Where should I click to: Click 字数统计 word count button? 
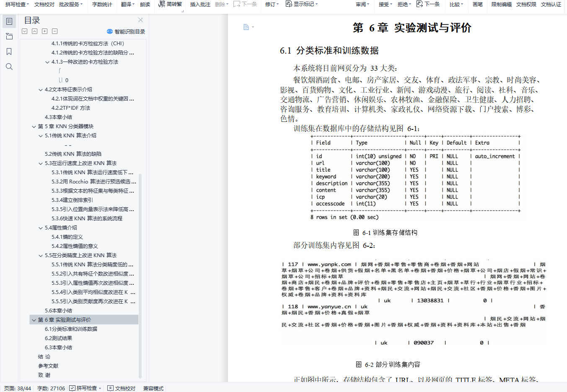coord(102,4)
